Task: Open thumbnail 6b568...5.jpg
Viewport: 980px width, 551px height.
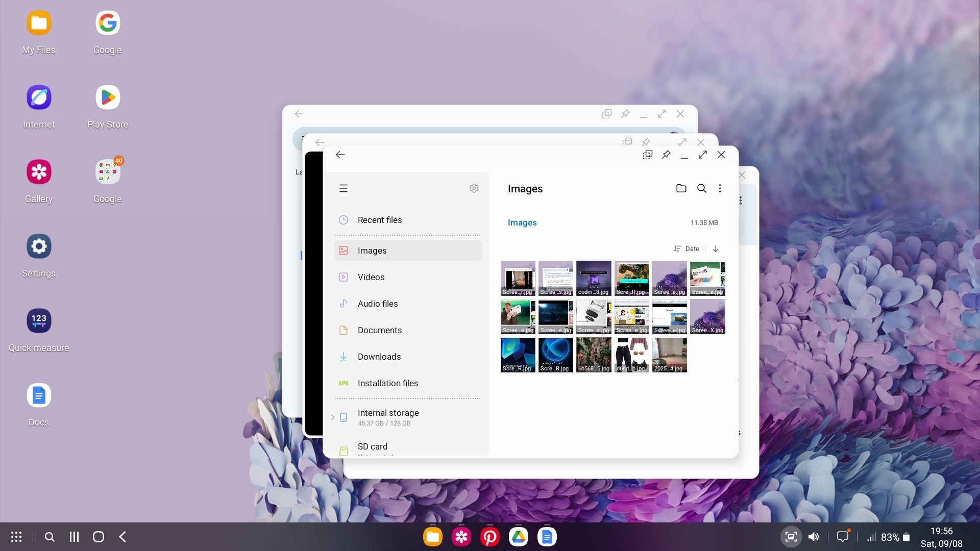Action: [x=594, y=355]
